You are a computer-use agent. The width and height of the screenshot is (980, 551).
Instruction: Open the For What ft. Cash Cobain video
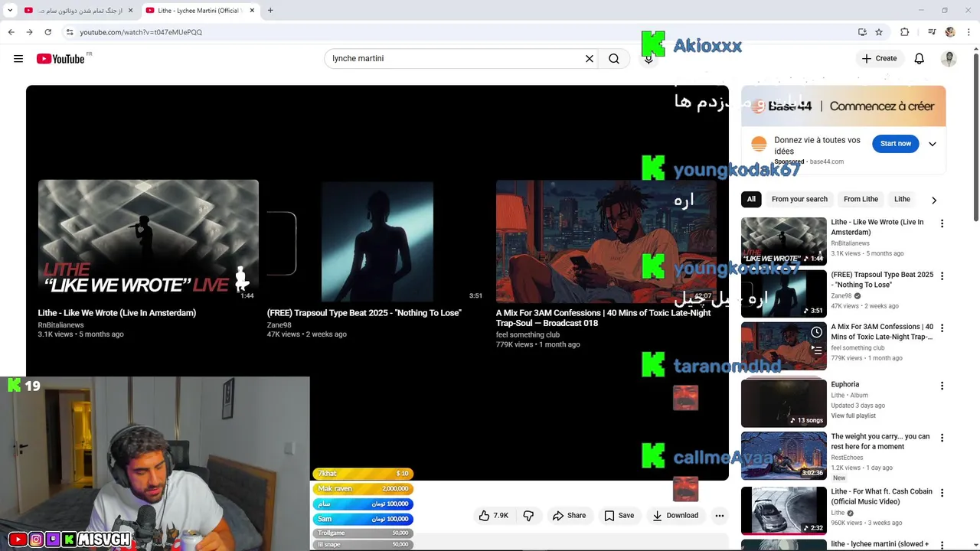click(784, 510)
